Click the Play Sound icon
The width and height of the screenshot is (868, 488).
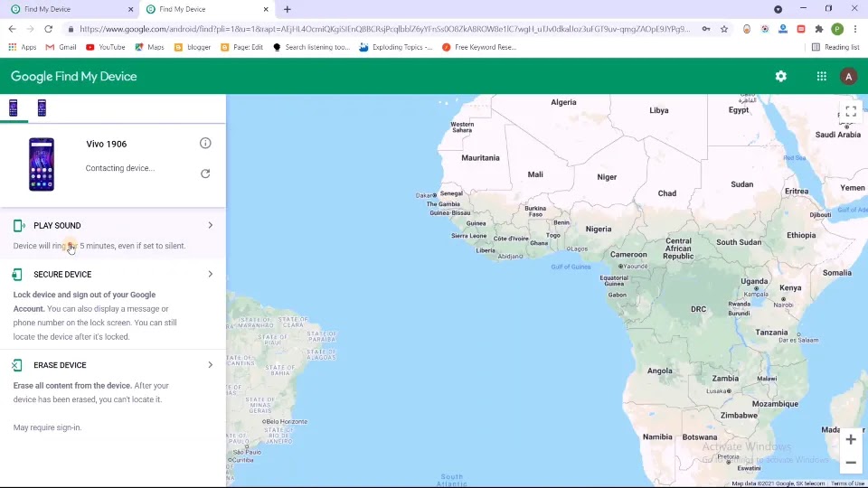point(19,225)
